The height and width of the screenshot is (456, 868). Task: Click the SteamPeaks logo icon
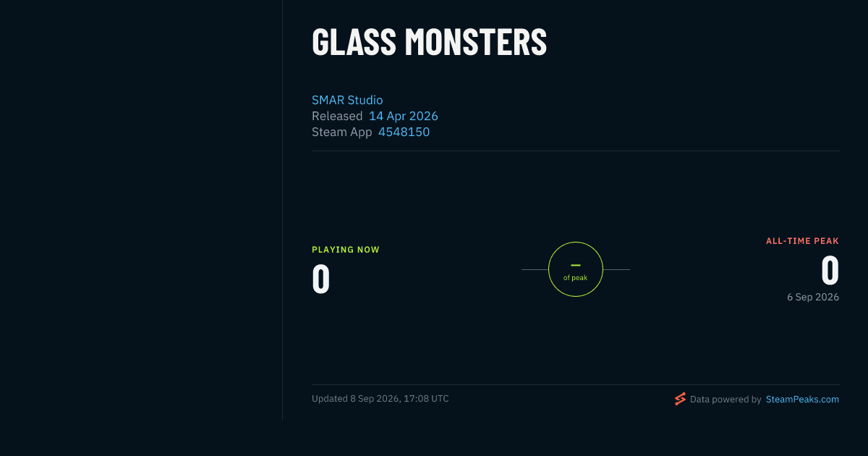click(x=680, y=399)
